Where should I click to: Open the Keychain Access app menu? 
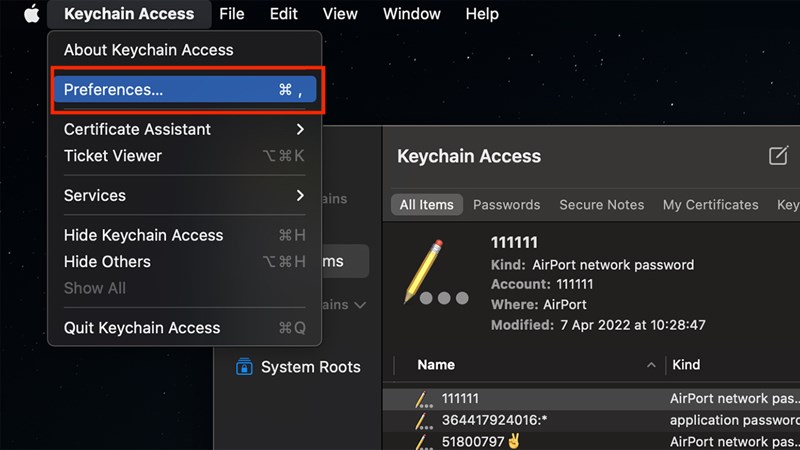coord(129,14)
